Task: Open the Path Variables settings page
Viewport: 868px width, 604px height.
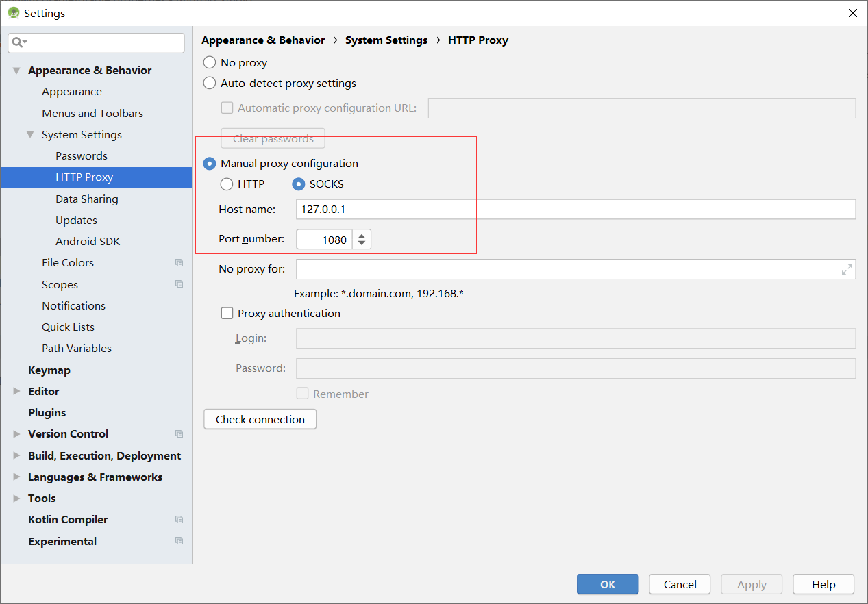Action: (77, 348)
